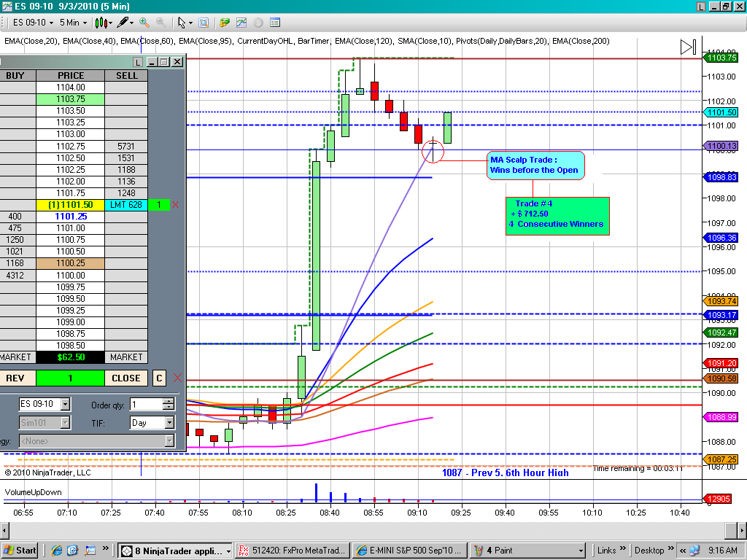Click the $62.50 PnL cell

(x=71, y=357)
